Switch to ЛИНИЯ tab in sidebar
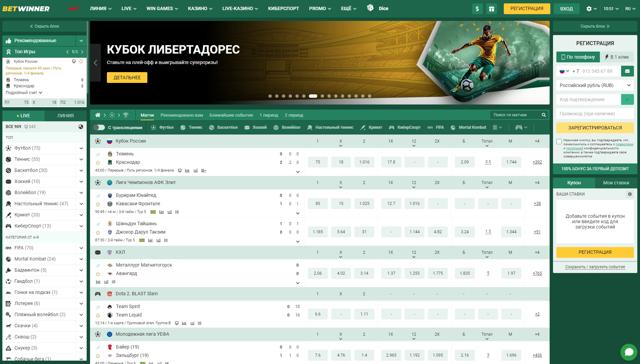640x364 pixels. [x=65, y=116]
